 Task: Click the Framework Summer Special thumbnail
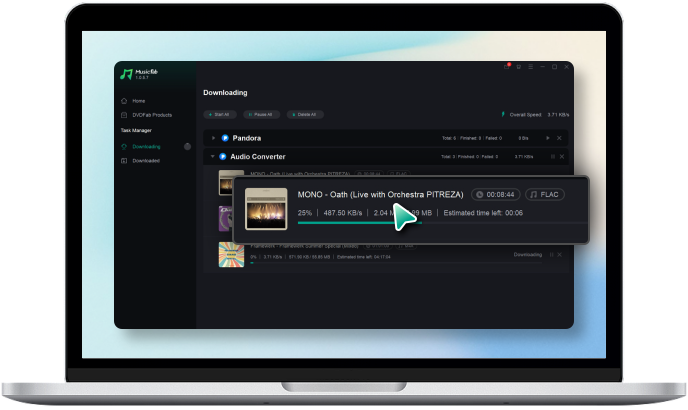tap(231, 255)
